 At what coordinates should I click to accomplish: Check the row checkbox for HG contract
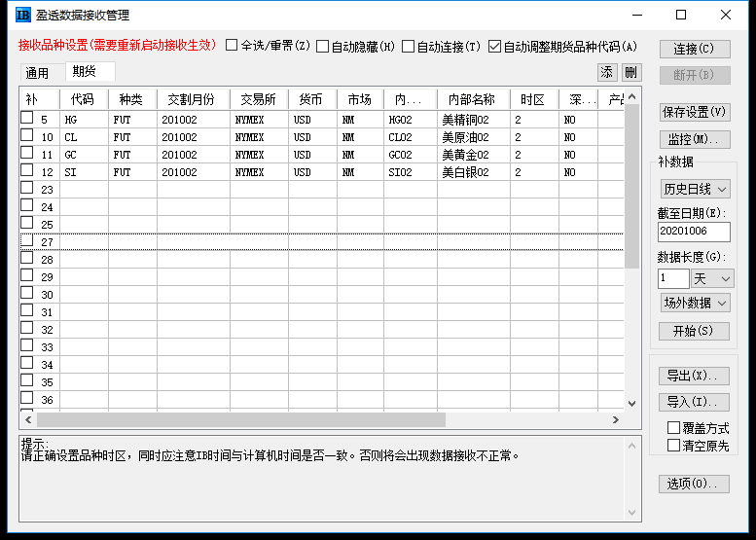click(x=27, y=119)
